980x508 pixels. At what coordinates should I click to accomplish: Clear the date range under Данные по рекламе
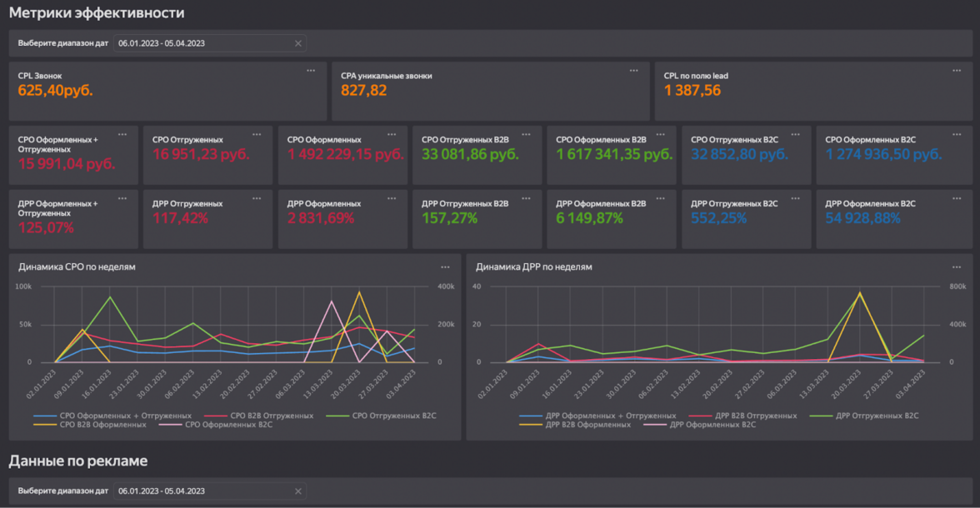coord(297,491)
